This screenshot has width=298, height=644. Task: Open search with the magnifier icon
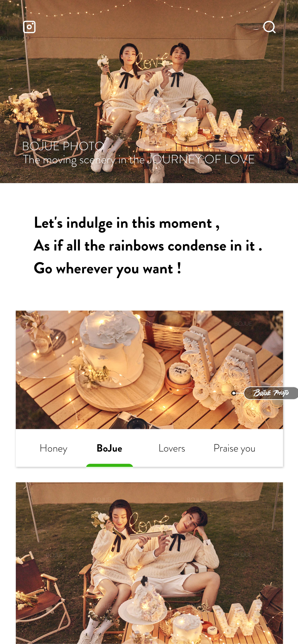click(269, 27)
